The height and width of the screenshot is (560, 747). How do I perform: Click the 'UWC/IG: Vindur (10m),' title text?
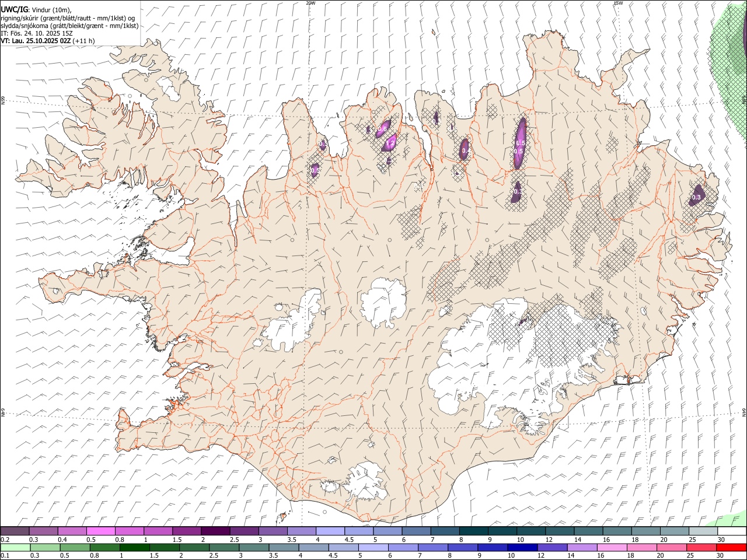coord(36,10)
